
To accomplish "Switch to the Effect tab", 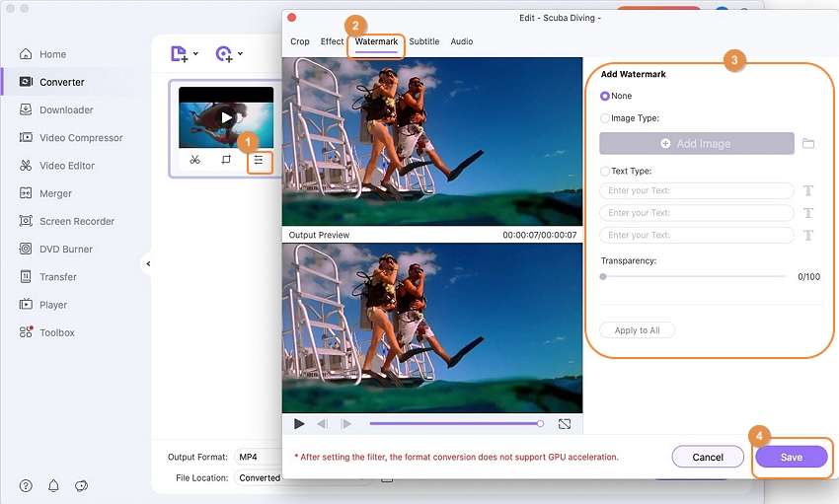I will coord(332,41).
